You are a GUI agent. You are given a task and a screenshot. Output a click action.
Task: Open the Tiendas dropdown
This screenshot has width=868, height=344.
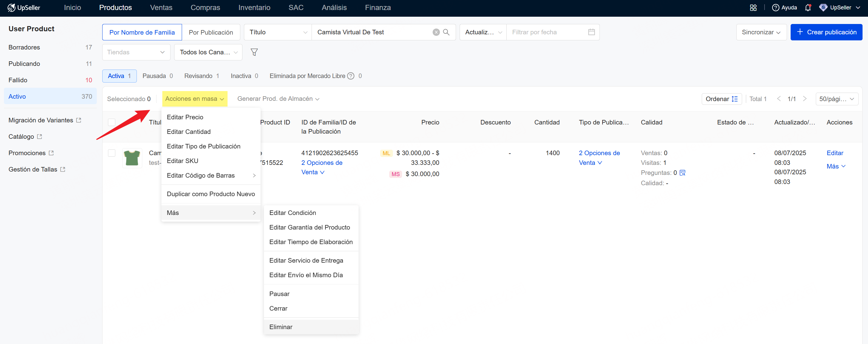pyautogui.click(x=136, y=52)
